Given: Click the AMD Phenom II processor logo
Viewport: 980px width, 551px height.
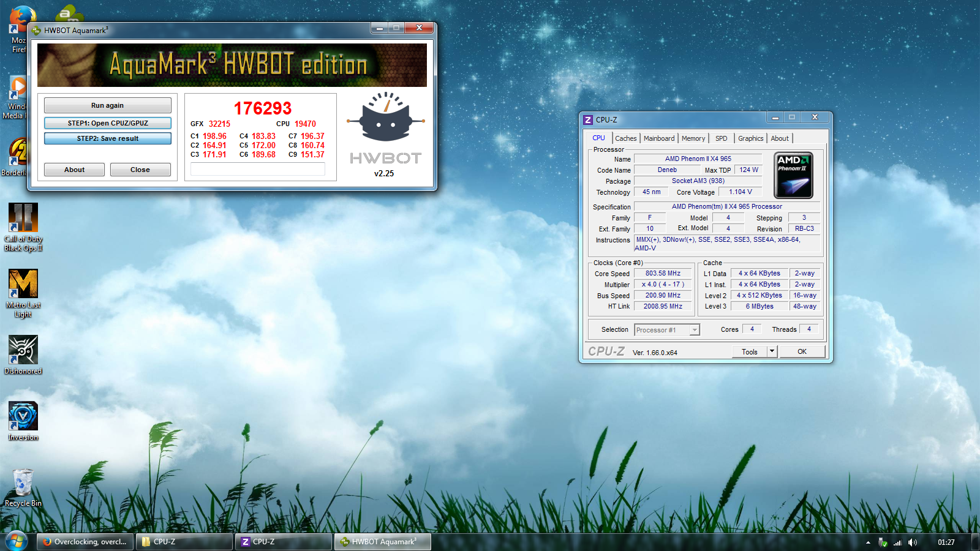Looking at the screenshot, I should pyautogui.click(x=793, y=176).
